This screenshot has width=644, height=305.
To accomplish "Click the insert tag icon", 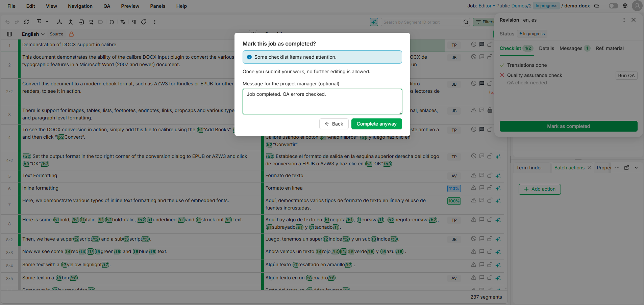I will (x=101, y=22).
